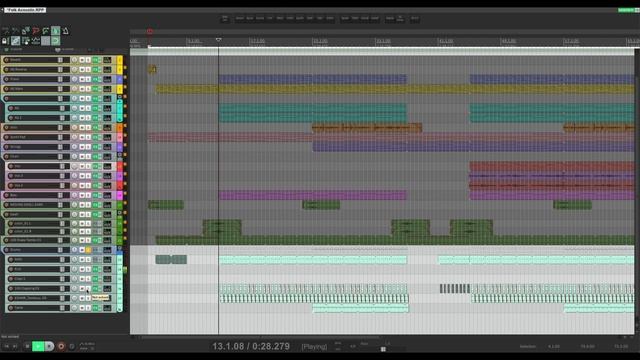Image resolution: width=640 pixels, height=360 pixels.
Task: Open the FX chain of the Piano track
Action: (x=96, y=79)
